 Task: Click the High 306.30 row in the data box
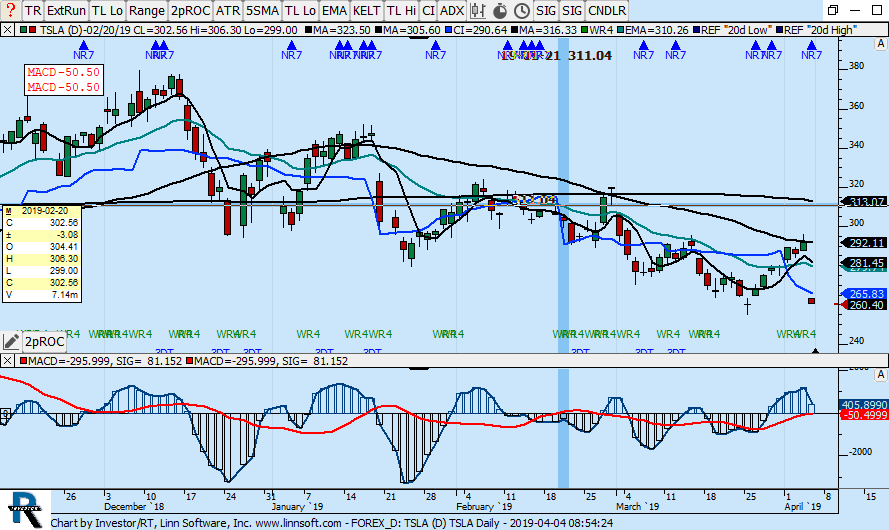pyautogui.click(x=41, y=258)
